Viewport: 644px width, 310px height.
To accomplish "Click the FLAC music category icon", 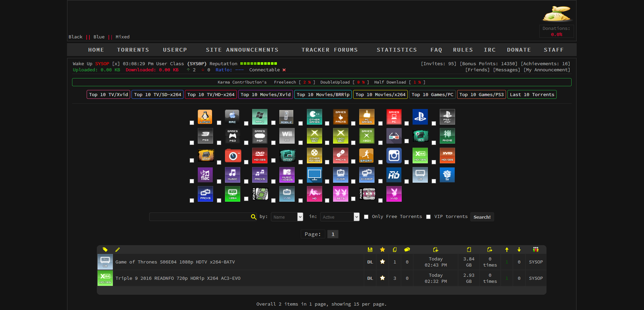I will (x=205, y=175).
